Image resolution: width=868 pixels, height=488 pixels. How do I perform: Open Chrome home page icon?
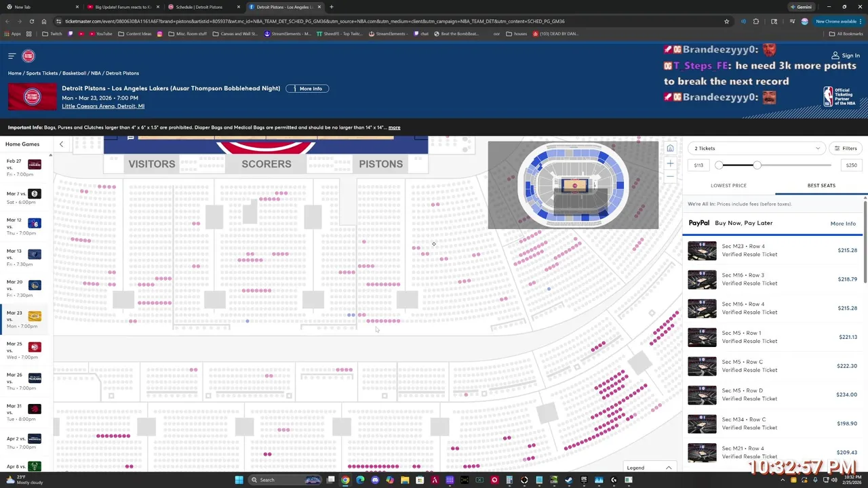(44, 21)
